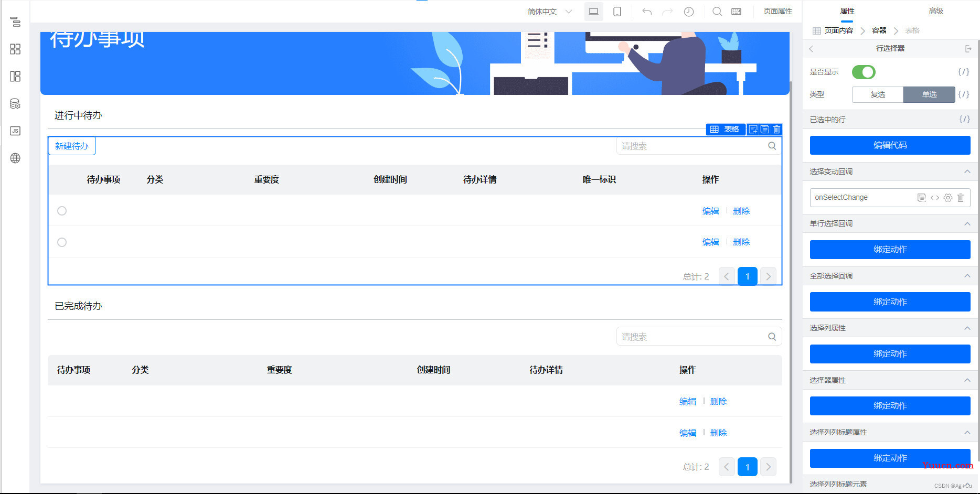
Task: Open the outline tree panel icon
Action: click(15, 22)
